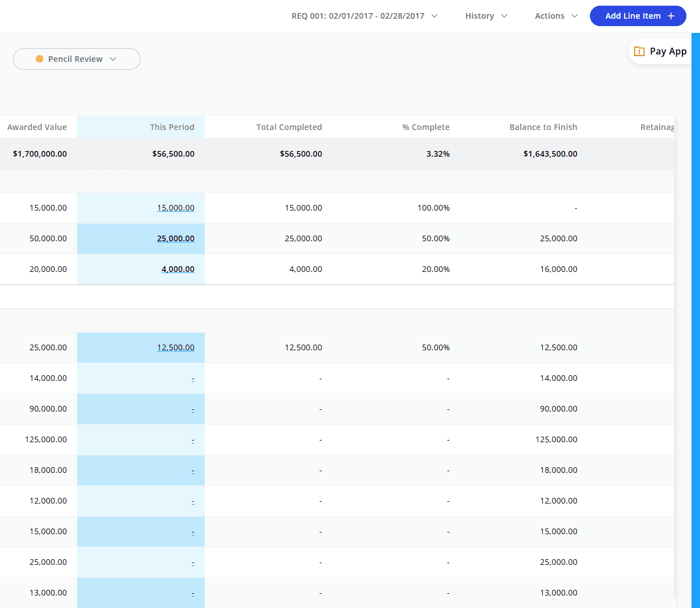This screenshot has width=700, height=608.
Task: Click the Pay App side tab
Action: 668,51
